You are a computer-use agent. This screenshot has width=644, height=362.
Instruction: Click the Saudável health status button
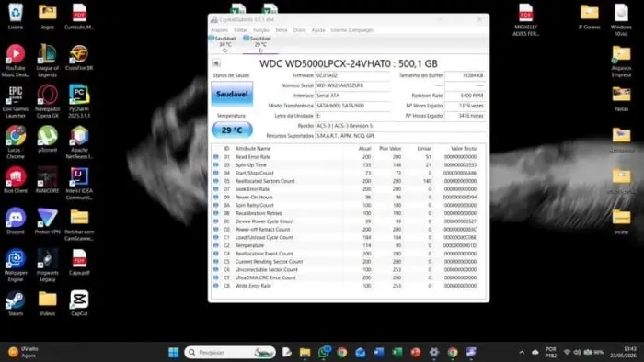[x=232, y=94]
